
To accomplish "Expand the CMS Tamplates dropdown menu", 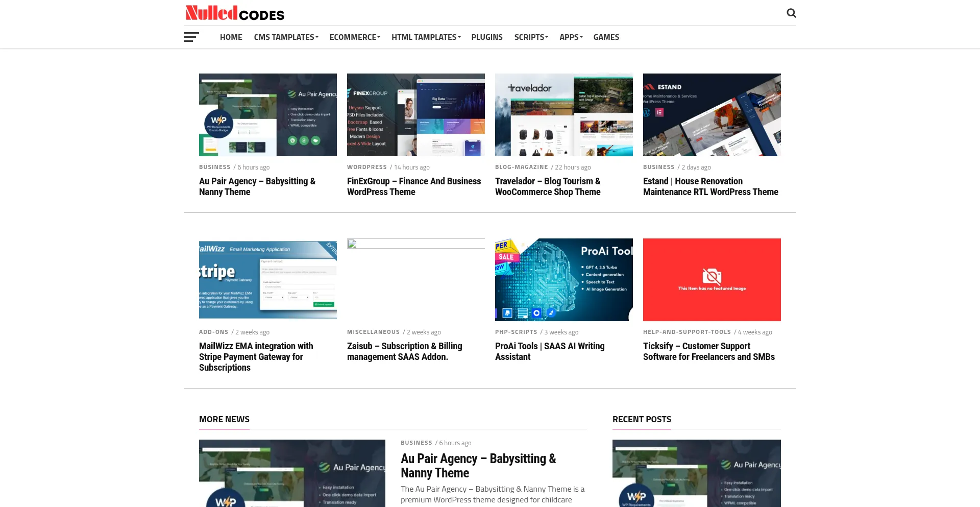I will tap(286, 37).
